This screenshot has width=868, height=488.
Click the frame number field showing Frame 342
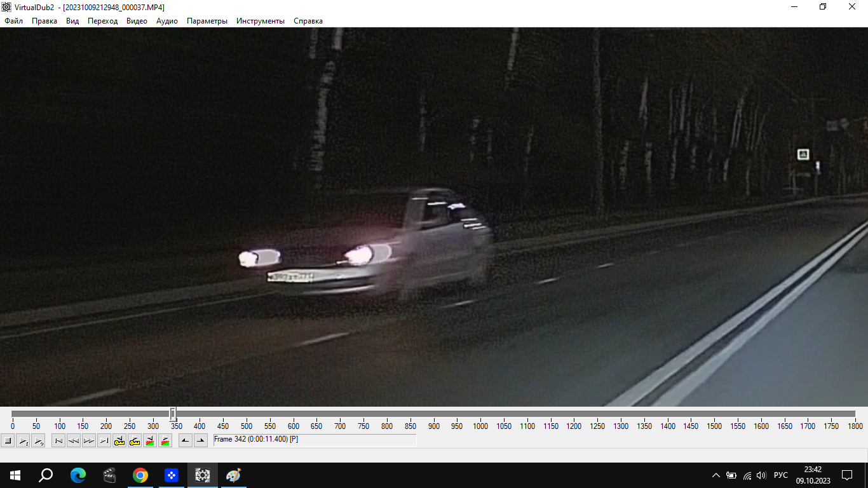point(315,440)
